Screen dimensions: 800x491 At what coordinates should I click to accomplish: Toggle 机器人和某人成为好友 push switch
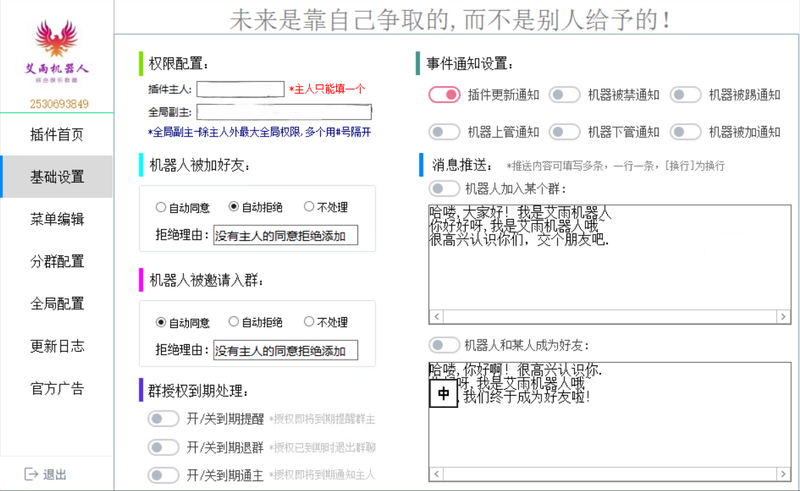(x=444, y=345)
